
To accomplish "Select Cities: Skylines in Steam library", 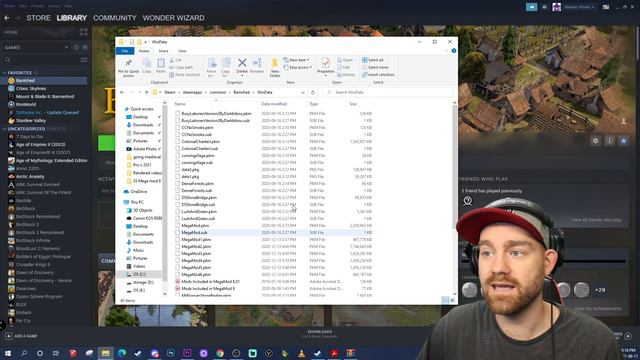I will [x=31, y=89].
